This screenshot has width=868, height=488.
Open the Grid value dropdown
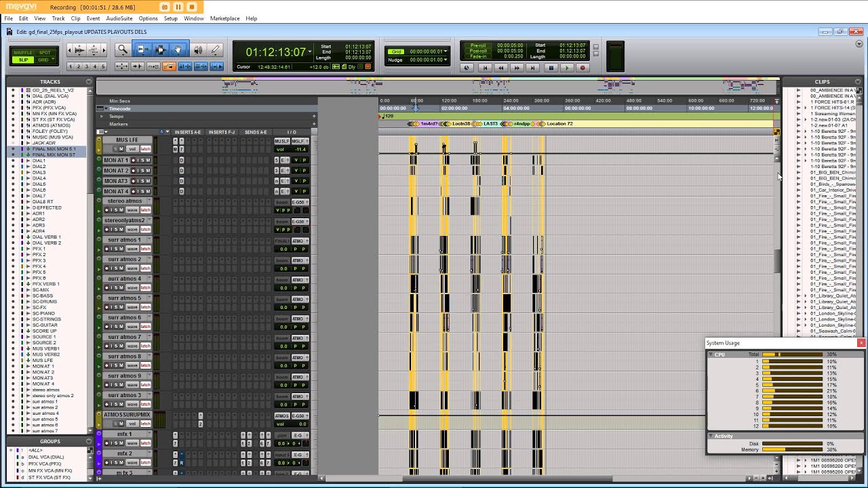click(x=446, y=52)
